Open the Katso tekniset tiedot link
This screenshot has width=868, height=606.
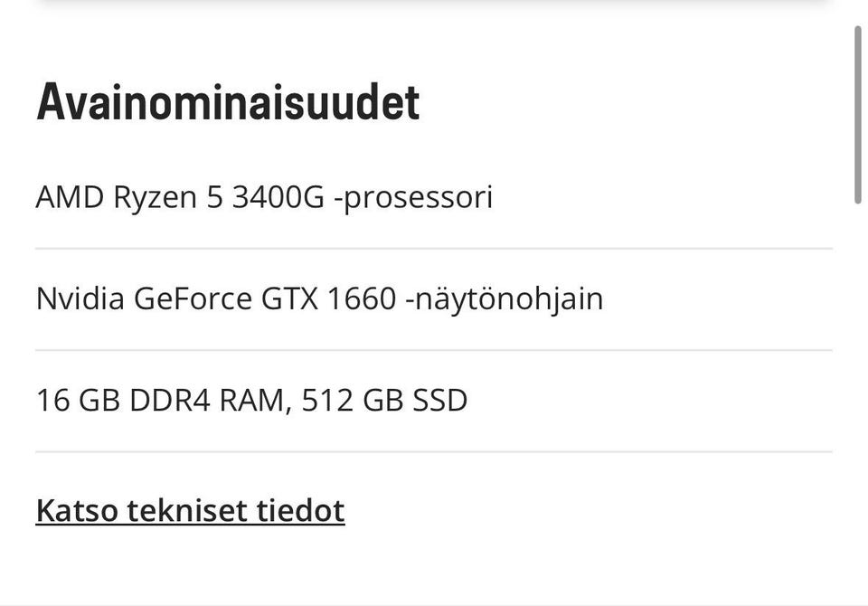(x=190, y=511)
